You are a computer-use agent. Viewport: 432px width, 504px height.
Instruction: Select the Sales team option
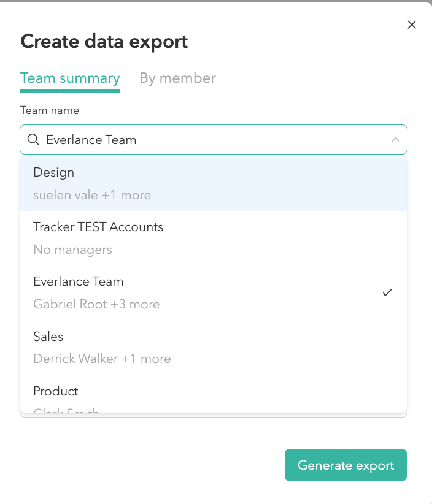pos(48,337)
